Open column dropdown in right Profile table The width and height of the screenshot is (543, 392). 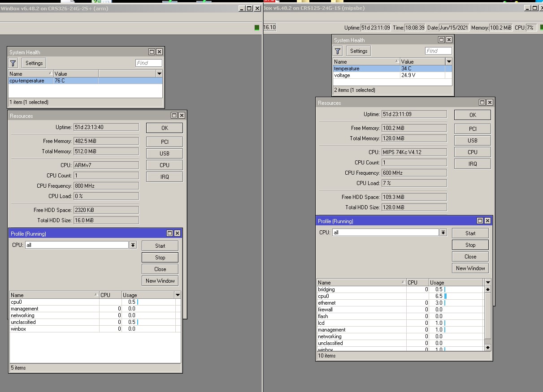488,282
